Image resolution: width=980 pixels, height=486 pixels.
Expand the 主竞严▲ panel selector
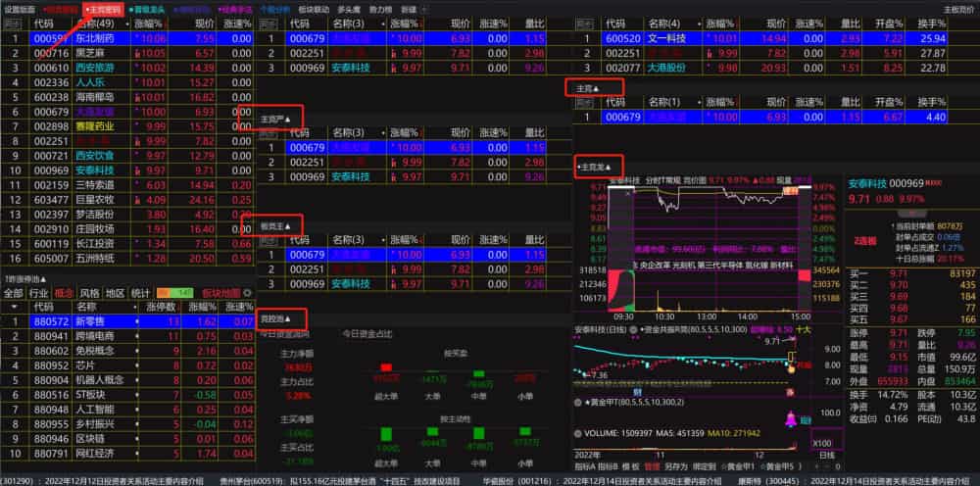coord(273,118)
